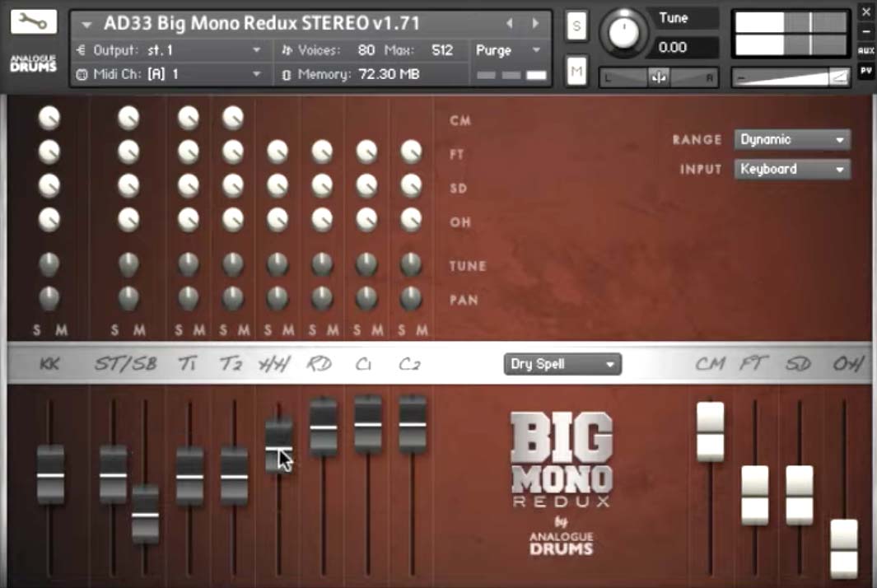The width and height of the screenshot is (877, 588).
Task: Click the FT mic white fader
Action: pos(755,496)
